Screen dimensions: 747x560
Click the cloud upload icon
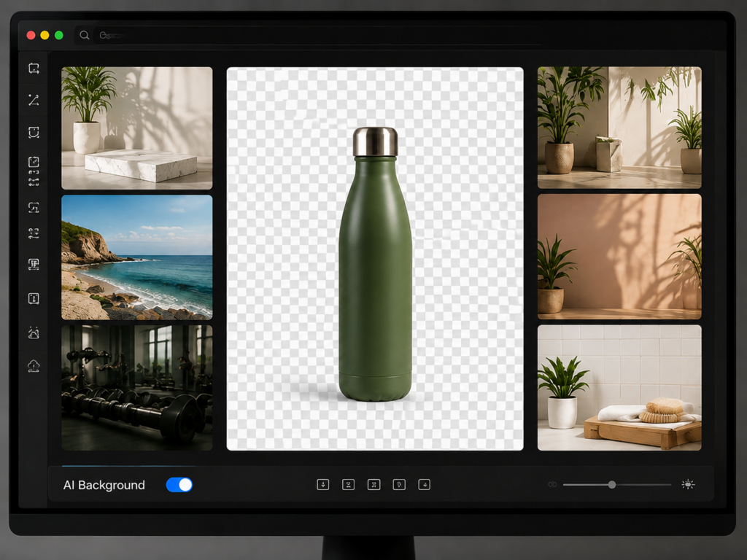[34, 366]
